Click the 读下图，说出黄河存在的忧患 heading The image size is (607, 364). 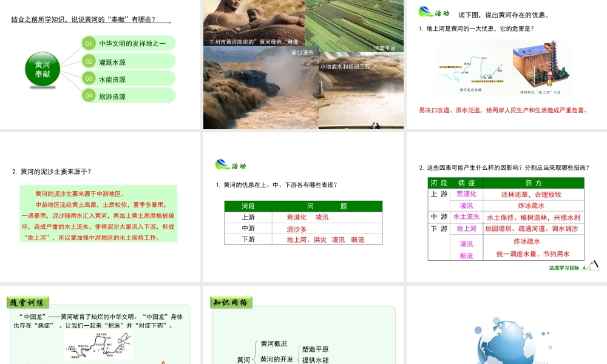pyautogui.click(x=504, y=15)
